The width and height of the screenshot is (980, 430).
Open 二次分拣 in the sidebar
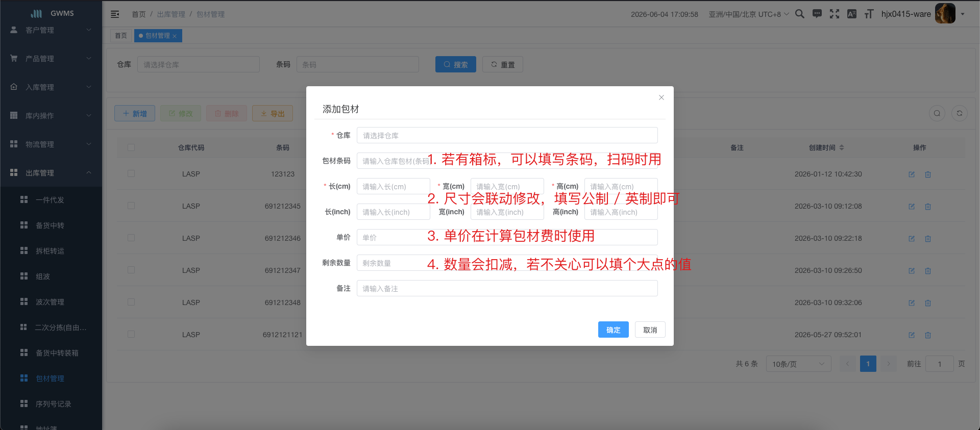pyautogui.click(x=51, y=327)
